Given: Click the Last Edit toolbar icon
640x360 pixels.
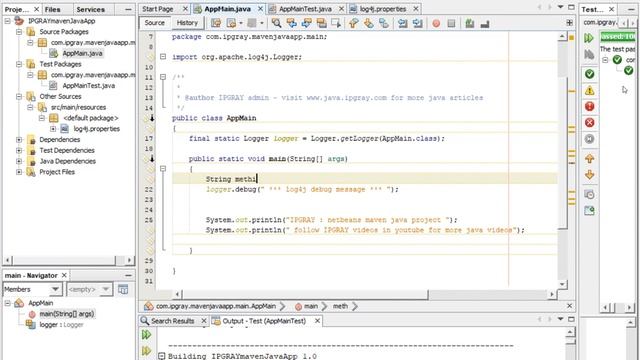Looking at the screenshot, I should [x=216, y=23].
